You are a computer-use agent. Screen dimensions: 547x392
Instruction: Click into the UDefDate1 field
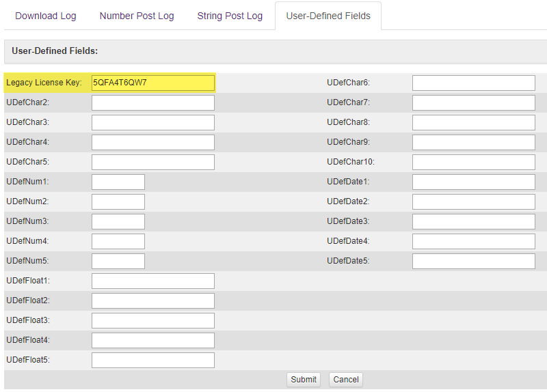coord(474,182)
